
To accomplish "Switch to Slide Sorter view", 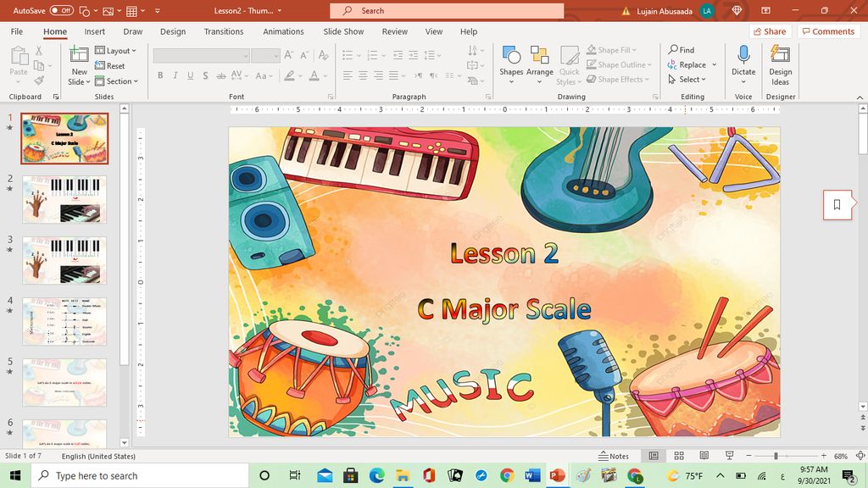I will pos(679,455).
